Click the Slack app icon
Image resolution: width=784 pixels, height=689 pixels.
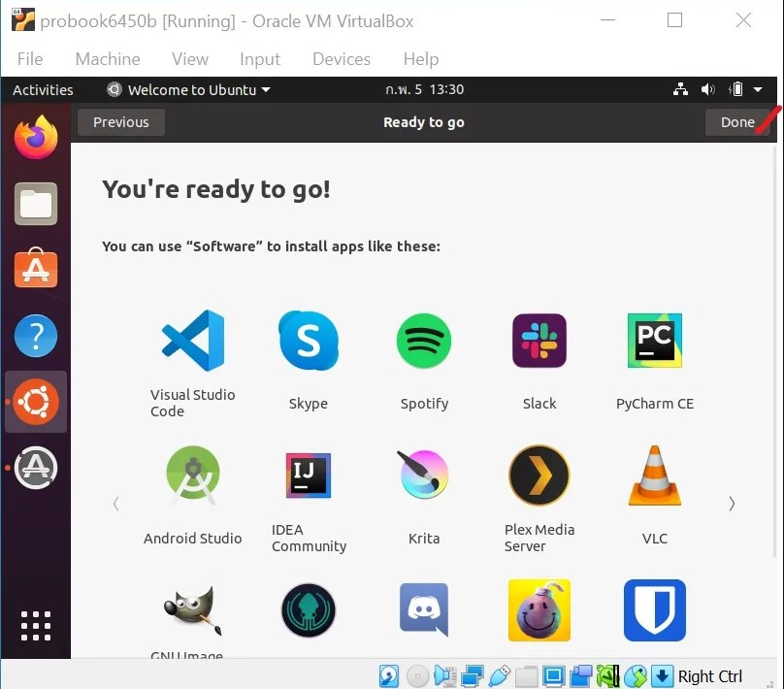539,341
